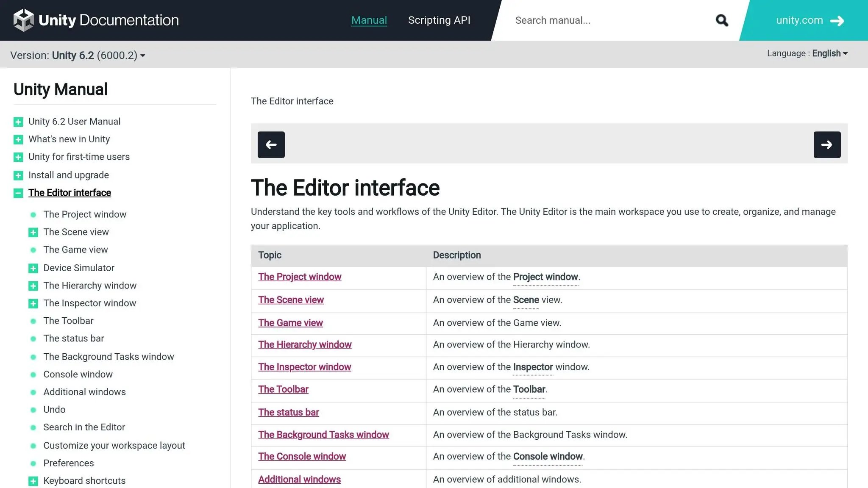Expand The Inspector window tree node

pyautogui.click(x=33, y=303)
